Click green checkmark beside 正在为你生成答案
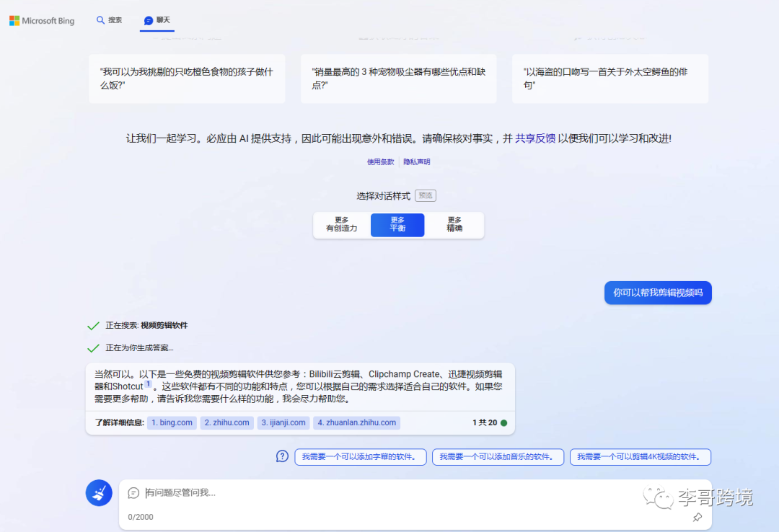 (93, 348)
